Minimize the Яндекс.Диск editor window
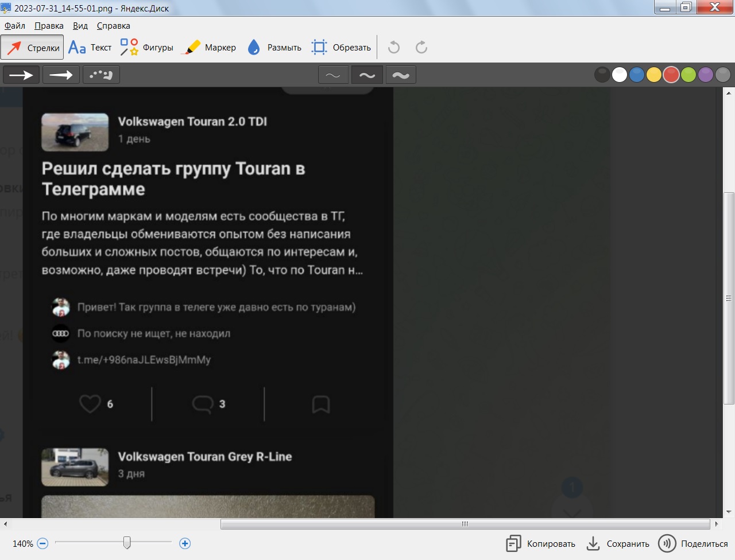Viewport: 735px width, 560px height. 665,7
